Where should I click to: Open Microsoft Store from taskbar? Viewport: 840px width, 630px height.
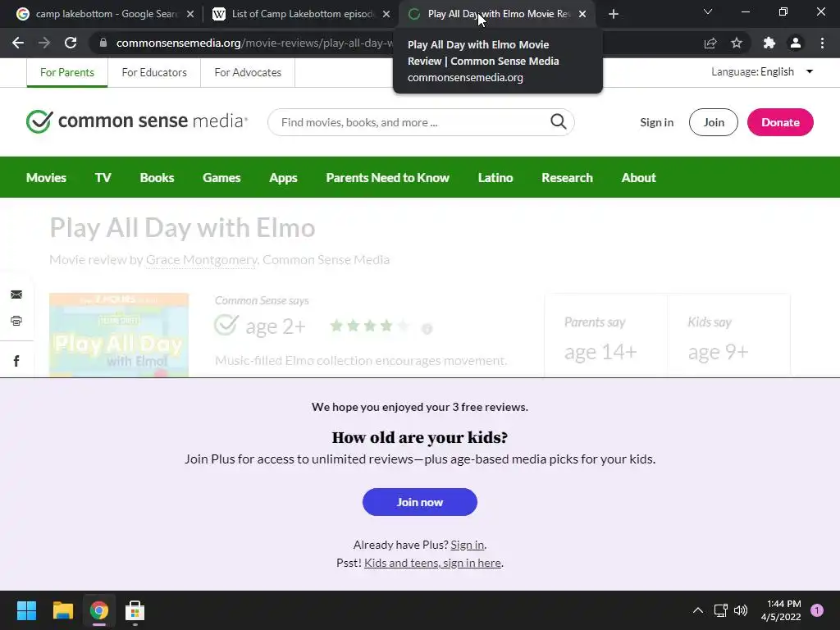tap(135, 610)
